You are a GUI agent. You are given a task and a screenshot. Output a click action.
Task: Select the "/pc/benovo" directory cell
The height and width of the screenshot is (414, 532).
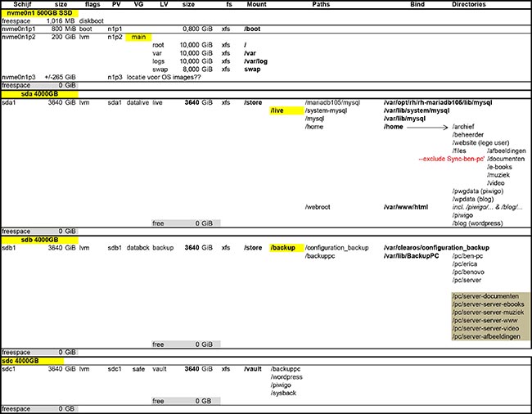[468, 272]
